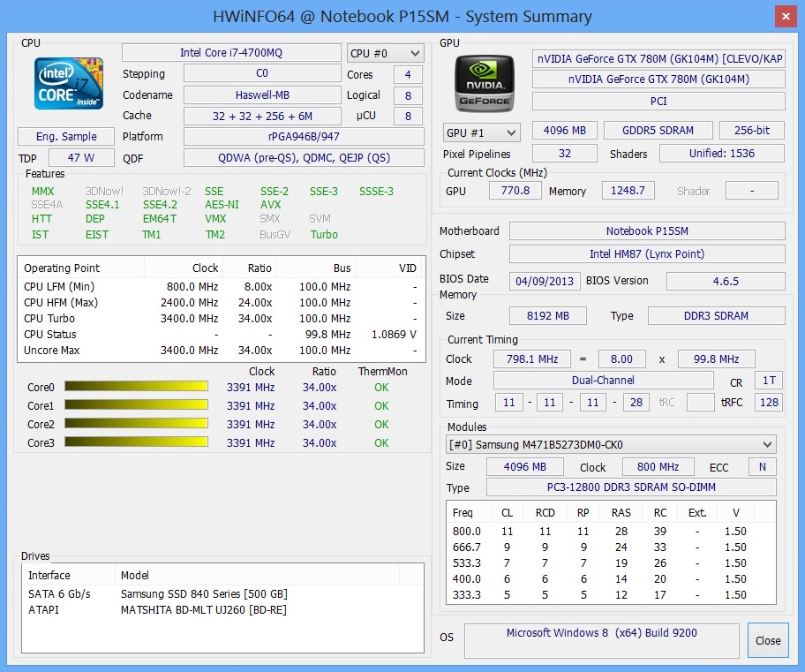Screen dimensions: 805x672
Task: Click the Eng. Sample box
Action: (66, 137)
